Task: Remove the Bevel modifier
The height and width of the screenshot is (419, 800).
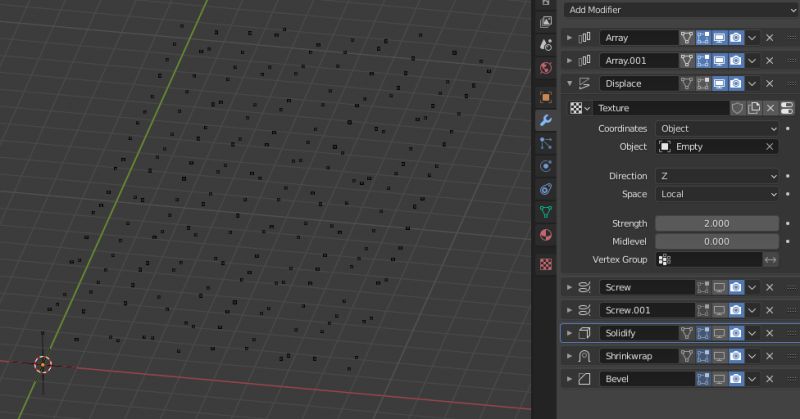Action: click(x=770, y=379)
